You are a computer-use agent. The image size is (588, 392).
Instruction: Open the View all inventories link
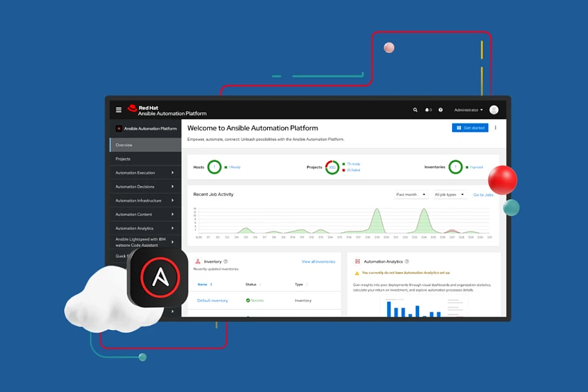(318, 262)
